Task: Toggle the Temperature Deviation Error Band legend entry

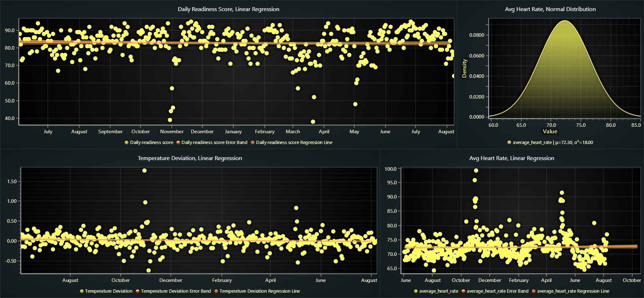Action: (x=176, y=291)
